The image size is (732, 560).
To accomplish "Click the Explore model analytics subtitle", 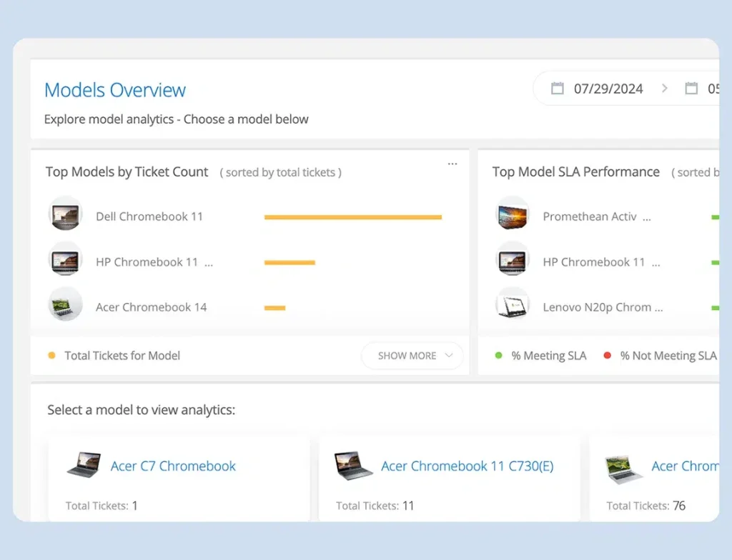I will click(x=176, y=119).
